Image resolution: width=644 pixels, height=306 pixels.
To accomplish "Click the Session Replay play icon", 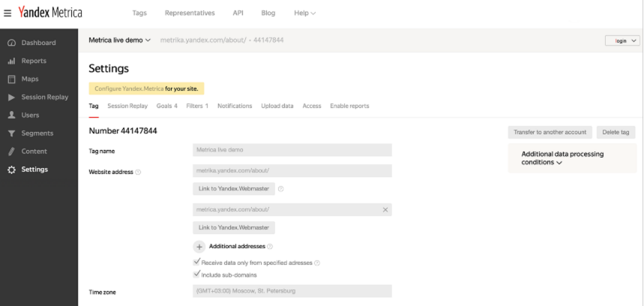I will click(10, 97).
